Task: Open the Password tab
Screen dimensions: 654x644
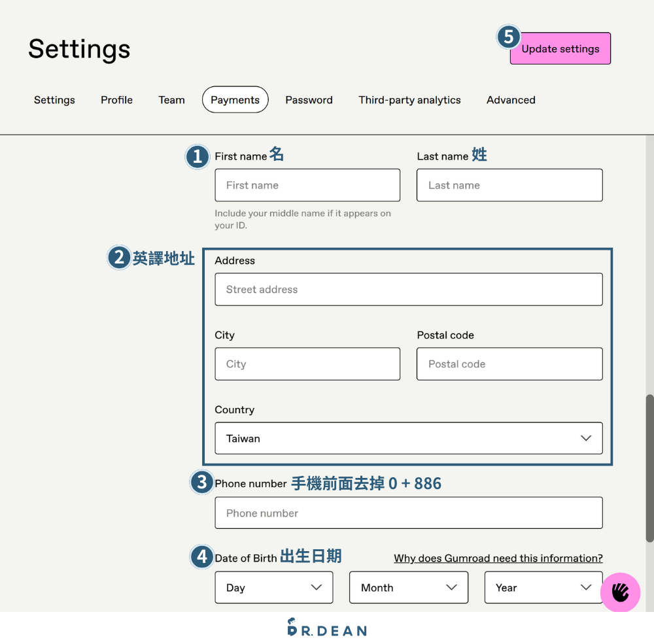Action: coord(309,100)
